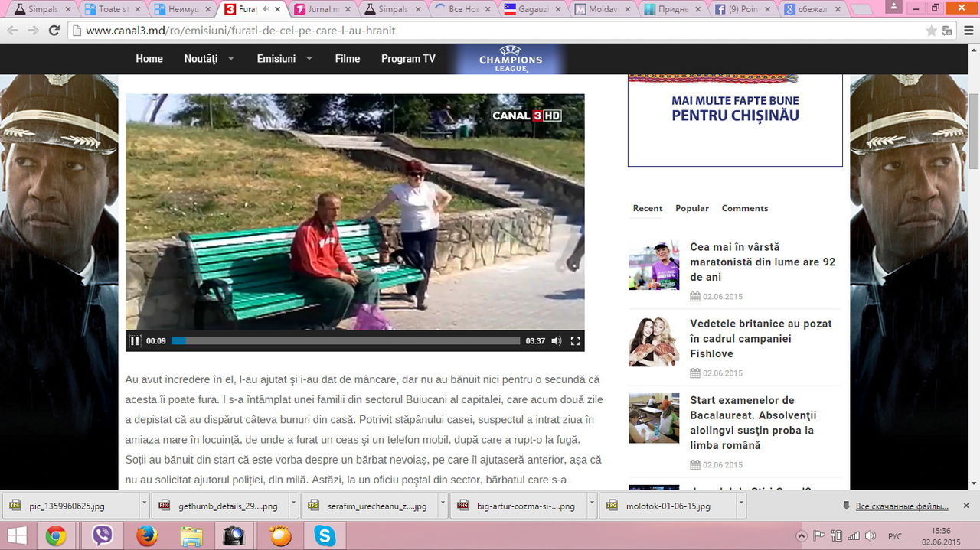Go back with the browser back arrow
Image resolution: width=980 pixels, height=550 pixels.
click(12, 31)
